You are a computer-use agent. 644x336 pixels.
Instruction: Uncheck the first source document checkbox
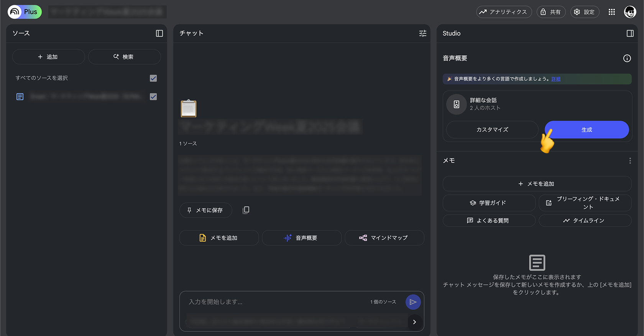pyautogui.click(x=153, y=97)
